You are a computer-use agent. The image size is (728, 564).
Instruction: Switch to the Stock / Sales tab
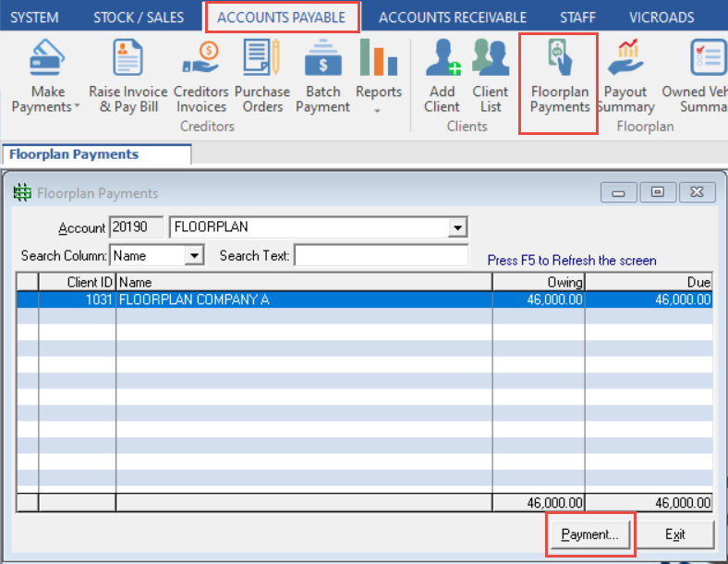[138, 18]
